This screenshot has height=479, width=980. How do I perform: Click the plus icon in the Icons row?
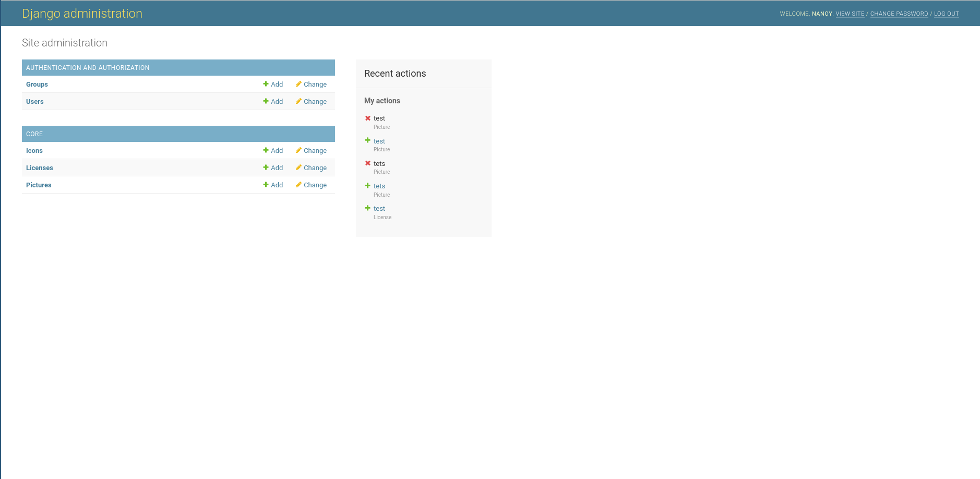[266, 150]
